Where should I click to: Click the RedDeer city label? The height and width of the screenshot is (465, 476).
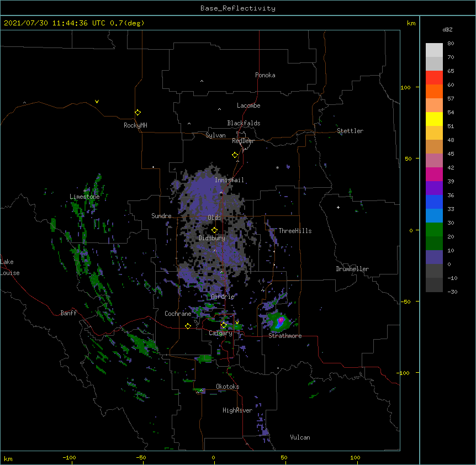tap(243, 141)
